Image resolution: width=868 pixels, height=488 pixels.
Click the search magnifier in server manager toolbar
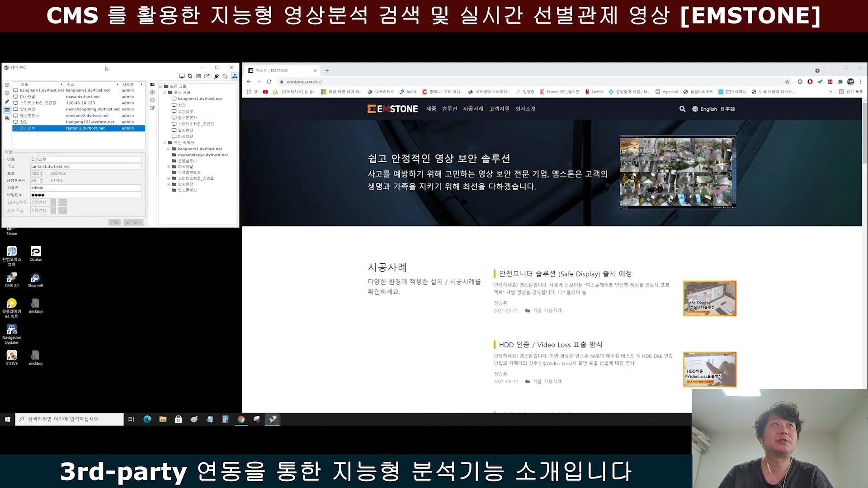point(190,76)
